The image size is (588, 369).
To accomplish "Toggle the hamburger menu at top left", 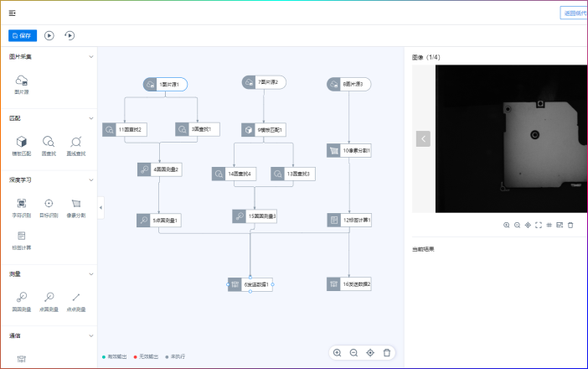I will (x=12, y=13).
